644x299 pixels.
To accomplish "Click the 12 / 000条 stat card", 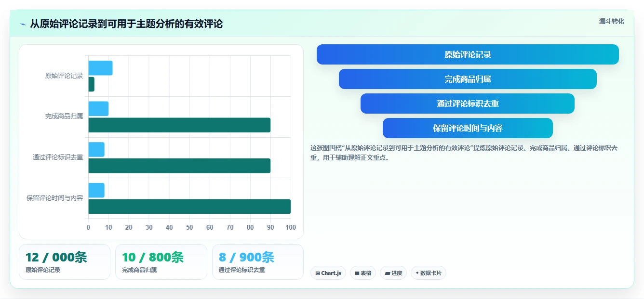I will (65, 262).
